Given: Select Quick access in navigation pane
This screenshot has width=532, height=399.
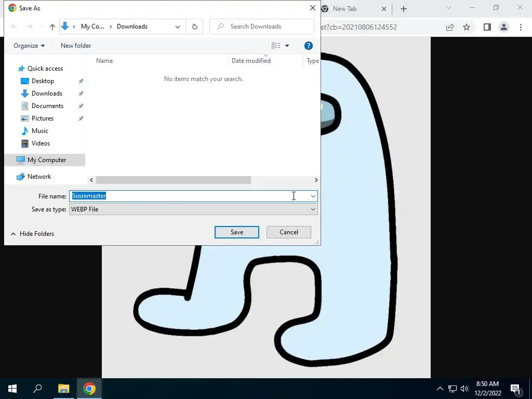Looking at the screenshot, I should [x=45, y=69].
